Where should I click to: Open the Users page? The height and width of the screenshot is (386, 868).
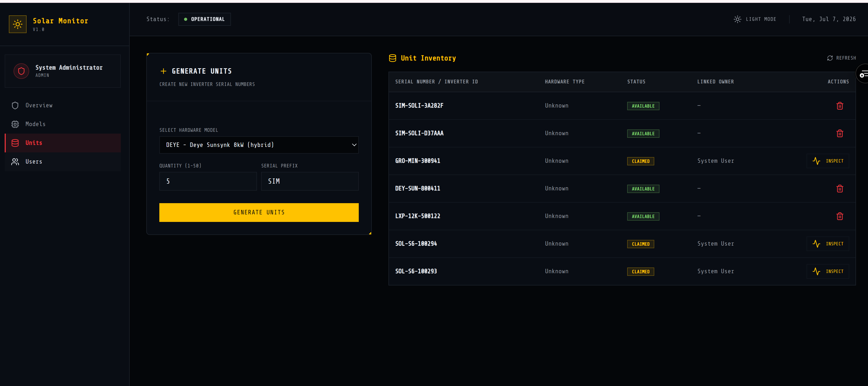click(x=63, y=162)
